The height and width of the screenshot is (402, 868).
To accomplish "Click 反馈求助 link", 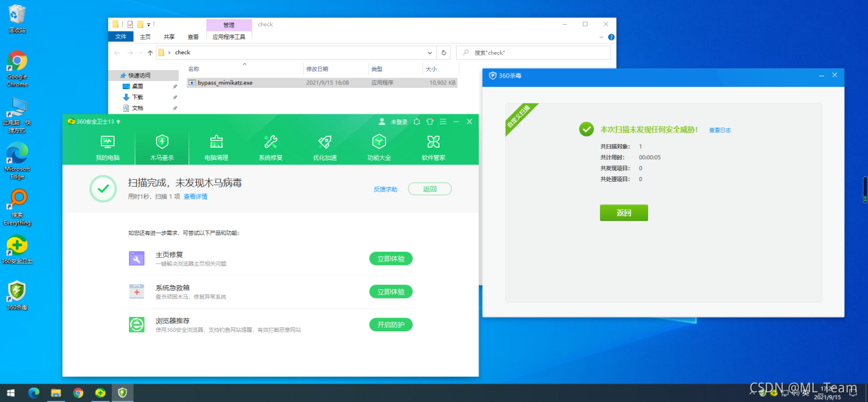I will [385, 189].
